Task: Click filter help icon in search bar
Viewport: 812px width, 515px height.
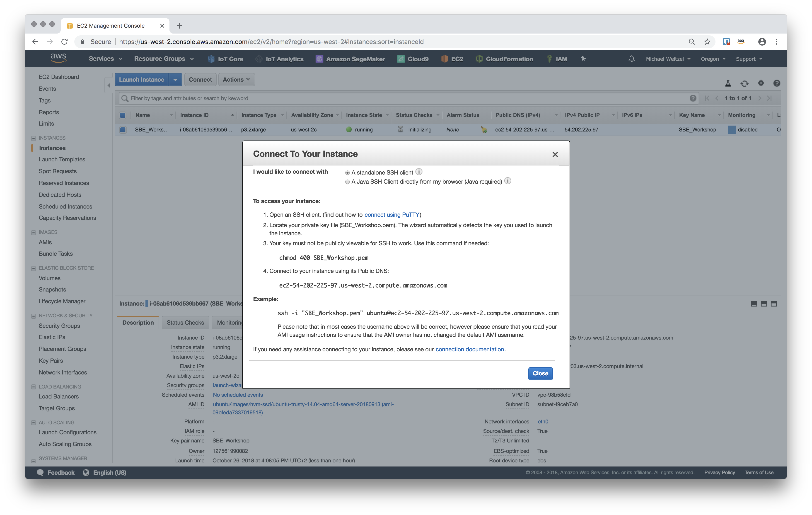Action: 693,98
